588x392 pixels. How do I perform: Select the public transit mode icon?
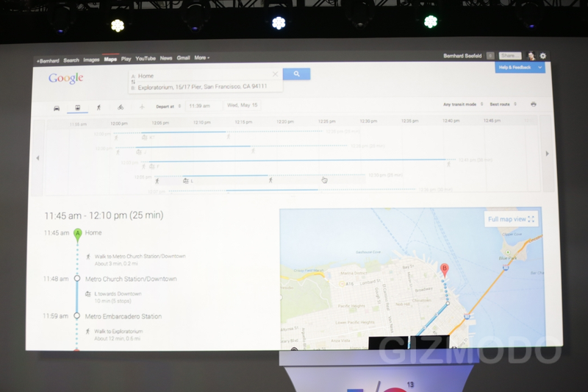click(x=78, y=107)
